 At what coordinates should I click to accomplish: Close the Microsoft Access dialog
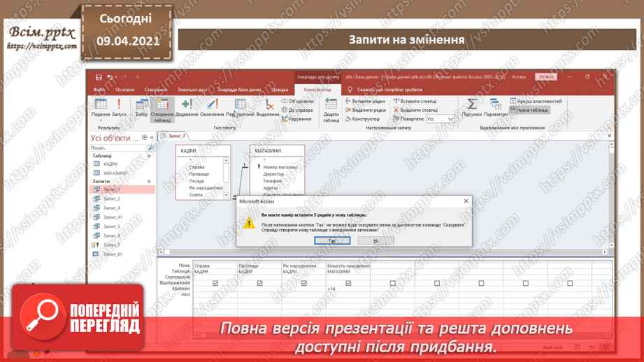tap(466, 201)
